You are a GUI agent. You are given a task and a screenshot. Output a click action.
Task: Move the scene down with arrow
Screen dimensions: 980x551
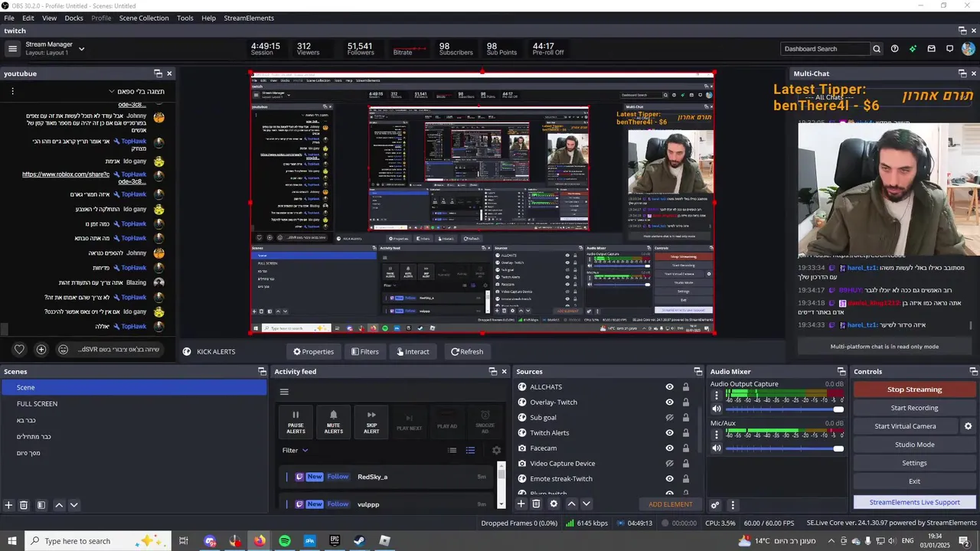(x=74, y=505)
